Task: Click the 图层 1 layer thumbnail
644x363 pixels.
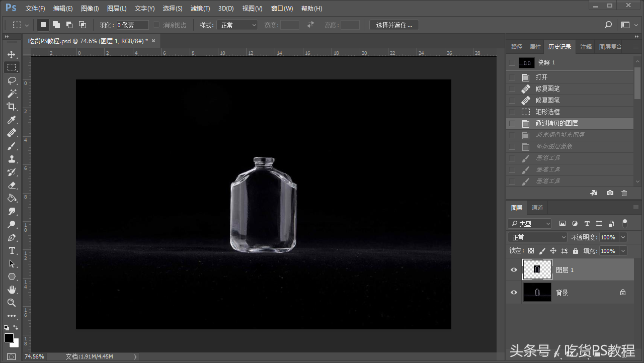Action: pos(537,269)
